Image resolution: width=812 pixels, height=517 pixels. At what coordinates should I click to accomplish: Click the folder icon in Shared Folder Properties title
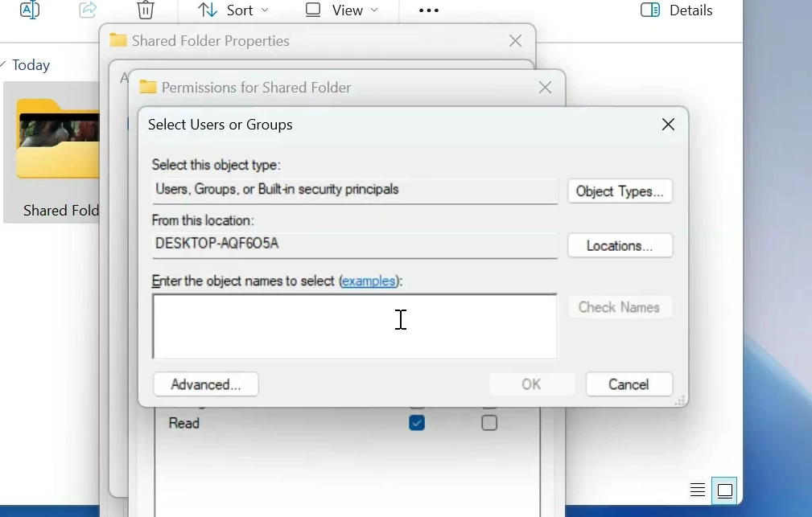tap(118, 40)
